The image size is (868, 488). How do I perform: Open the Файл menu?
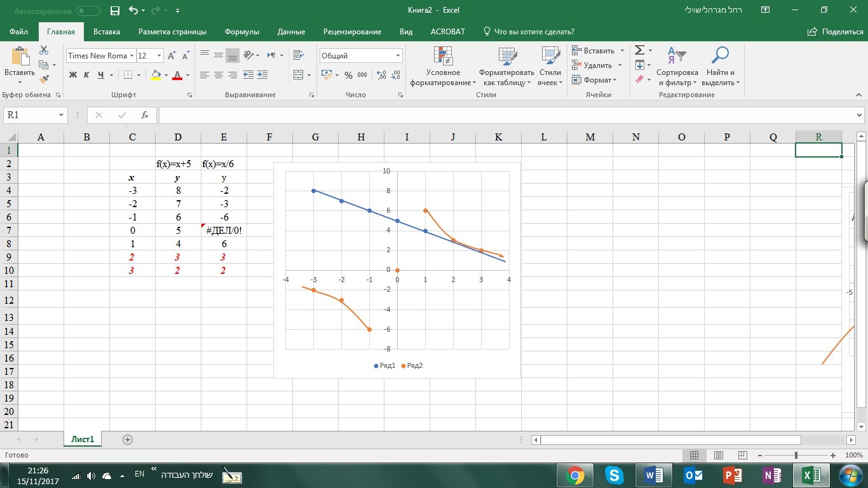coord(19,32)
